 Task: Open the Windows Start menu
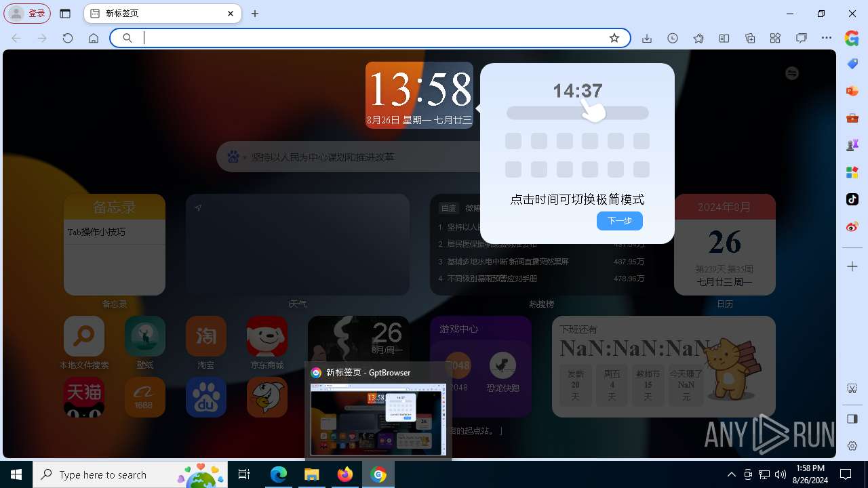16,474
